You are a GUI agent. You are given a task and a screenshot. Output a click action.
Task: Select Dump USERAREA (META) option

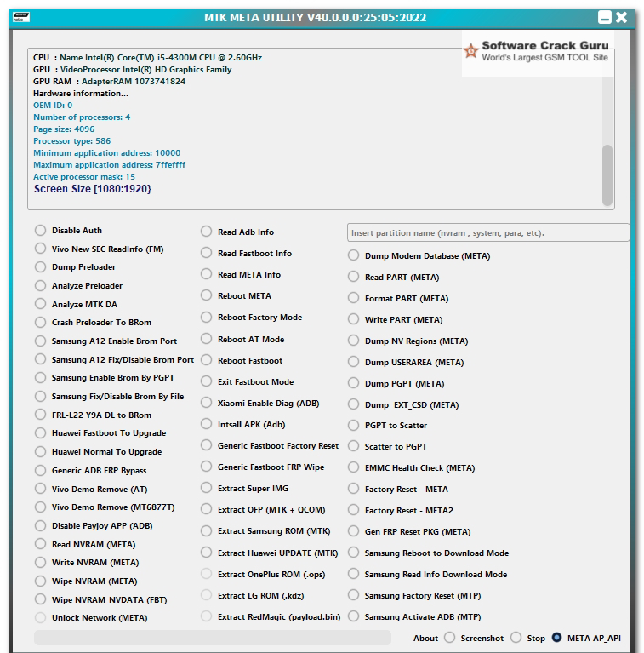pyautogui.click(x=354, y=362)
